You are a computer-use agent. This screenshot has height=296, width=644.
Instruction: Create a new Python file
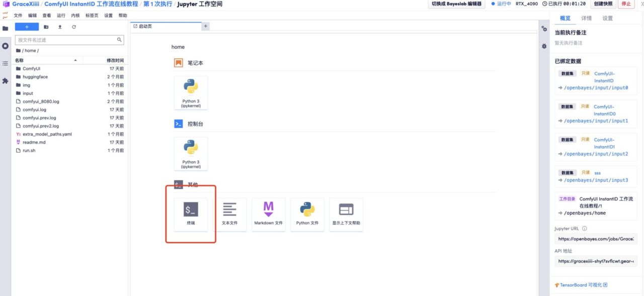coord(307,214)
